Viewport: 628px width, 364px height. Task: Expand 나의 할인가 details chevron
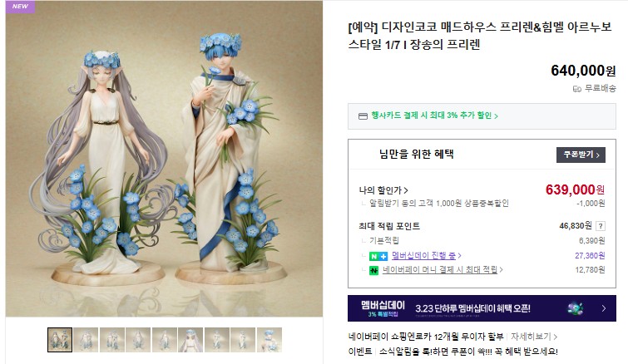tap(406, 190)
